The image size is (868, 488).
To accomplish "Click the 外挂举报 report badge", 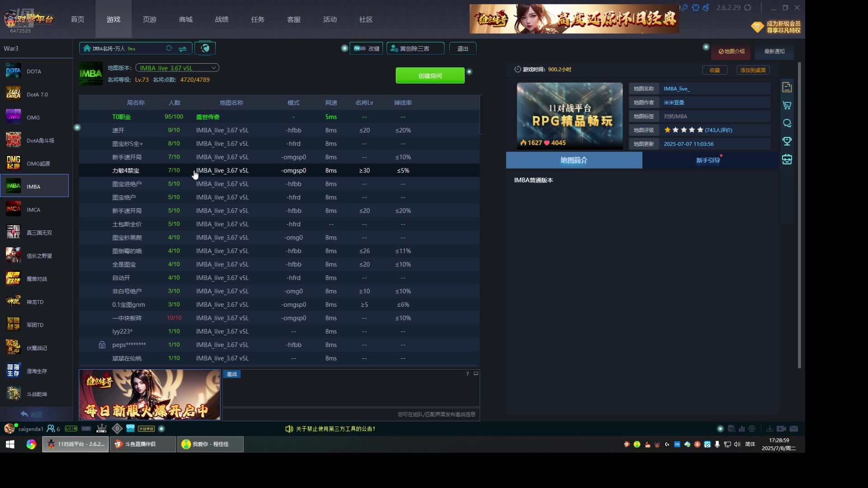I will tap(146, 429).
